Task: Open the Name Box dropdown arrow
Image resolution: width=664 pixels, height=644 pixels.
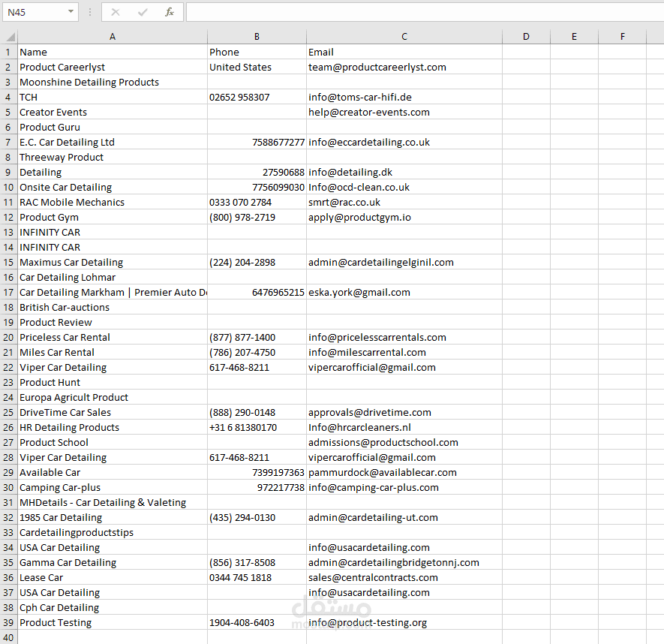Action: [x=71, y=12]
